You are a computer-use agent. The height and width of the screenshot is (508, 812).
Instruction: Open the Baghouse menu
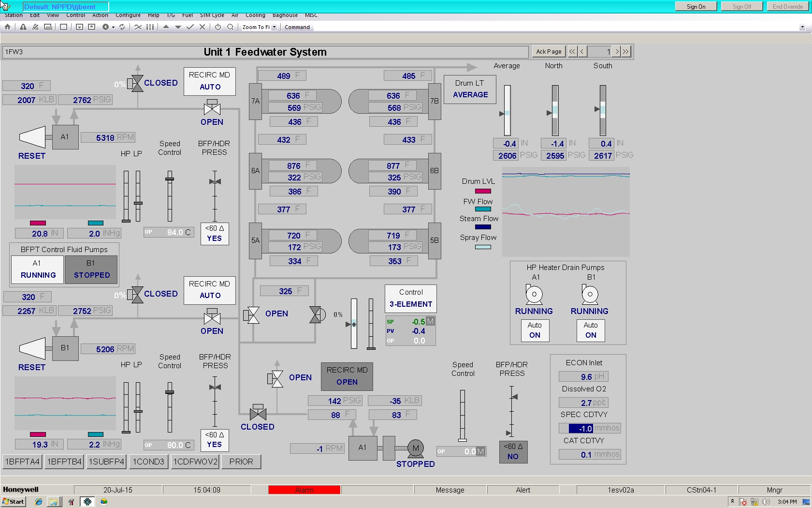(285, 15)
